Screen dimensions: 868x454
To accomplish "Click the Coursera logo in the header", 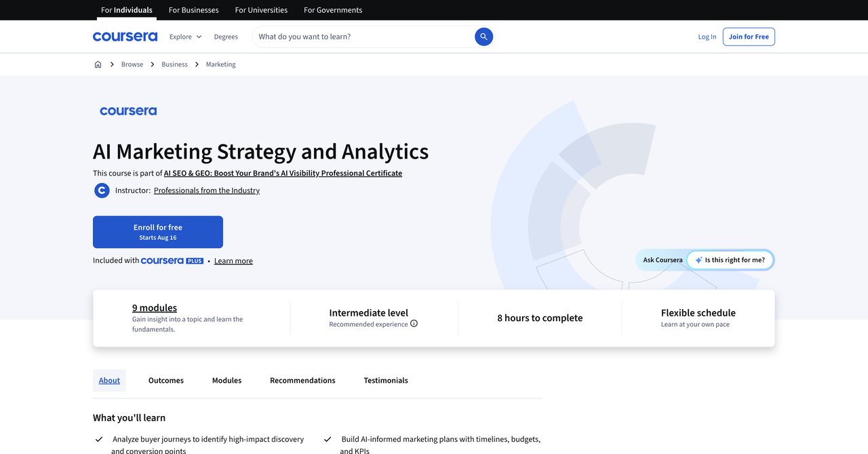I will 125,37.
